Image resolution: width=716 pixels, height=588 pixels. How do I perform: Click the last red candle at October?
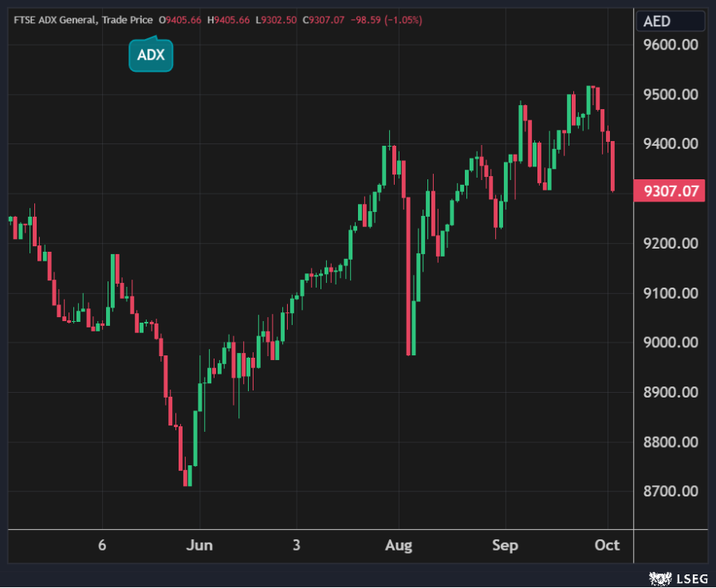(612, 166)
